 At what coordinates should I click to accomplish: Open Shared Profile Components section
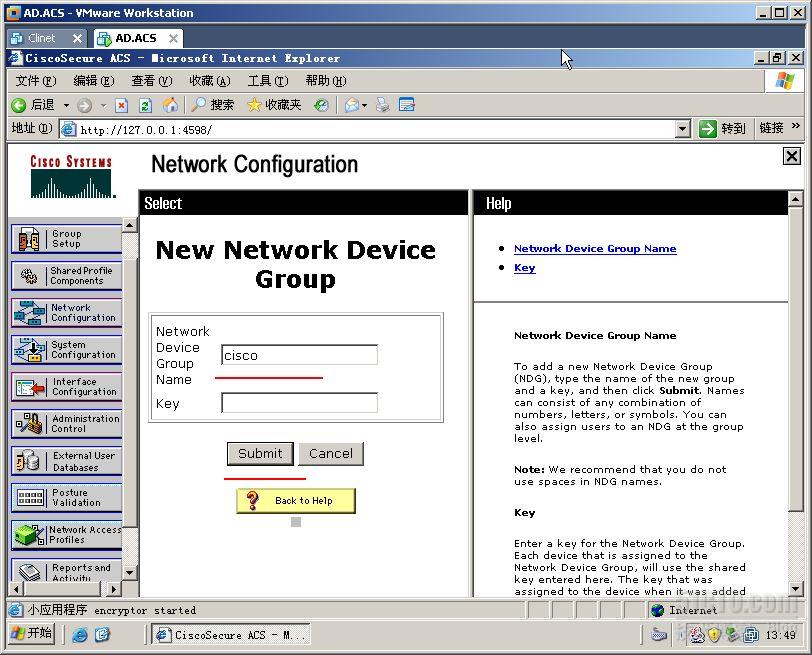66,276
